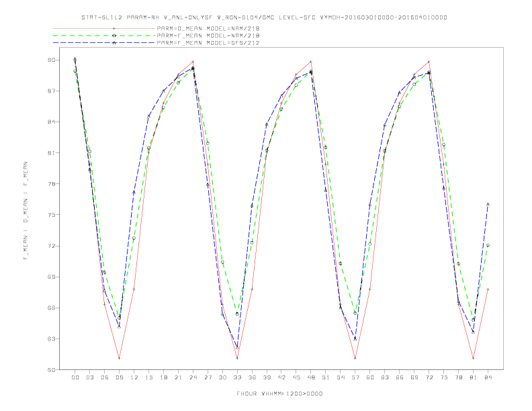The image size is (532, 411).
Task: Click y-axis tick label 81
Action: pyautogui.click(x=52, y=153)
